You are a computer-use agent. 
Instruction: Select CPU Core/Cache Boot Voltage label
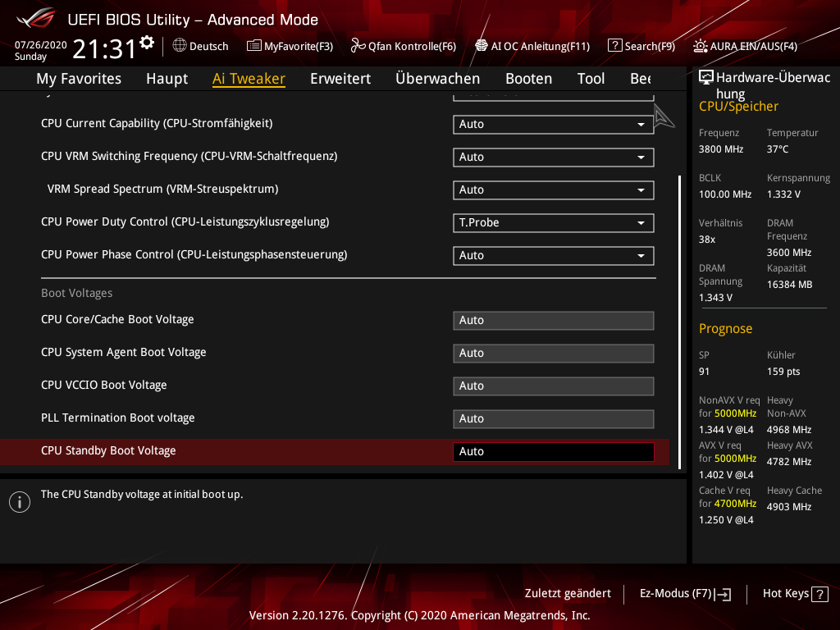(x=117, y=319)
